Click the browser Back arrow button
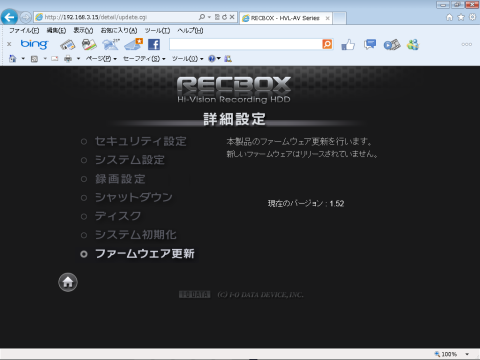This screenshot has width=480, height=360. click(9, 17)
